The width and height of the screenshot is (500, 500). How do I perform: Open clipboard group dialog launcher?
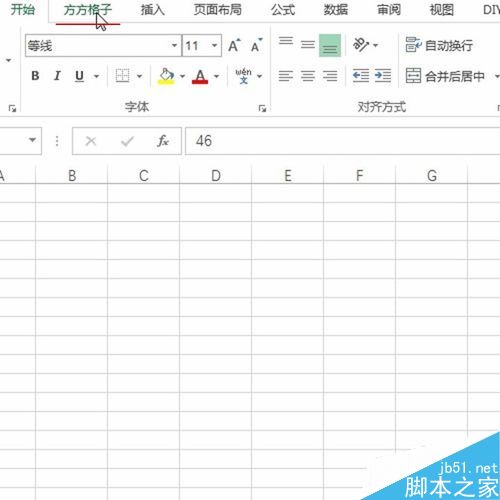pos(12,108)
